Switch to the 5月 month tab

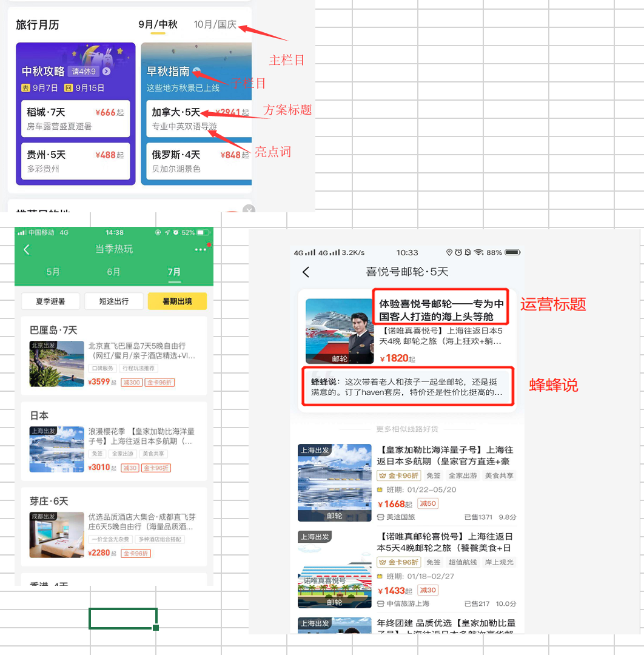point(53,272)
